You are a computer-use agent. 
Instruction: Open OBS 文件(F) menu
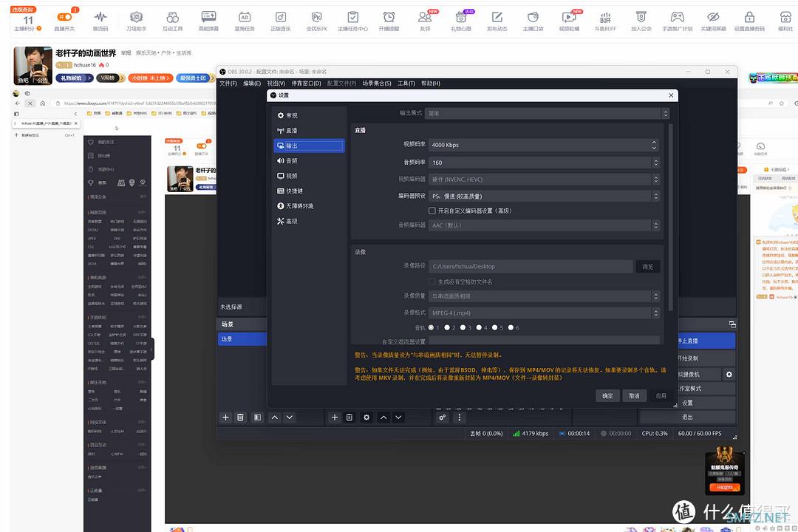[228, 83]
